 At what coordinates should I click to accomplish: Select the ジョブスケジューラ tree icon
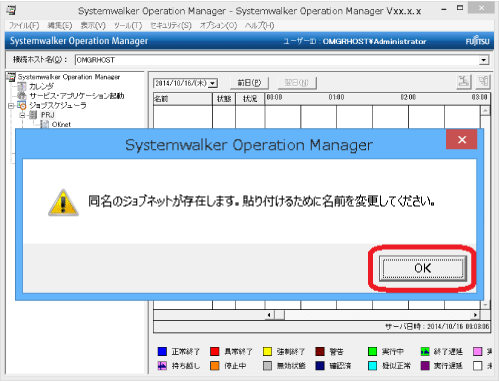pos(22,106)
